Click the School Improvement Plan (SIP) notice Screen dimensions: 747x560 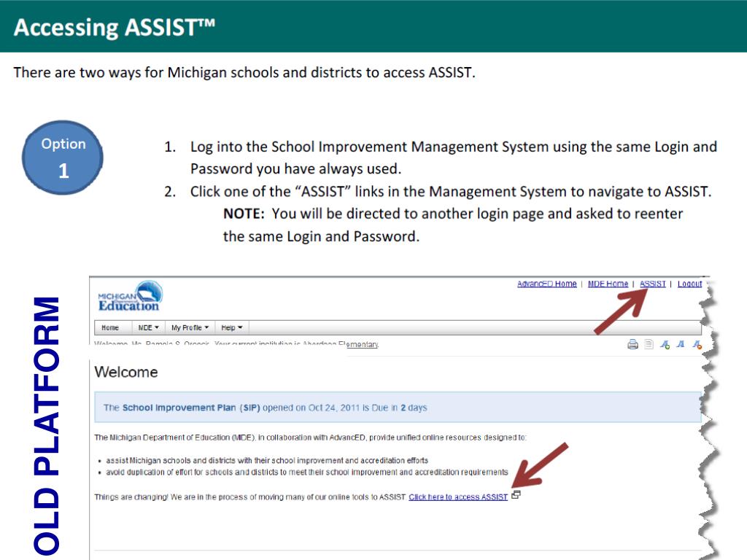[x=398, y=408]
